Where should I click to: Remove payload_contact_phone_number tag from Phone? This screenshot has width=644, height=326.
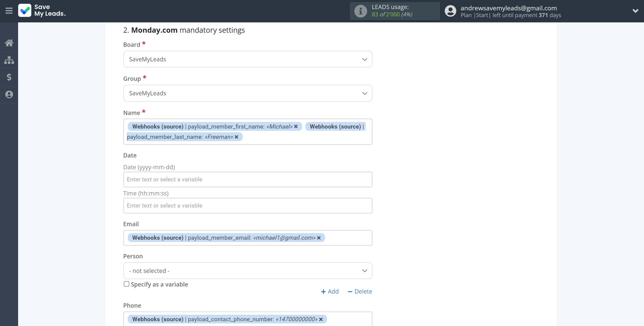tap(321, 319)
